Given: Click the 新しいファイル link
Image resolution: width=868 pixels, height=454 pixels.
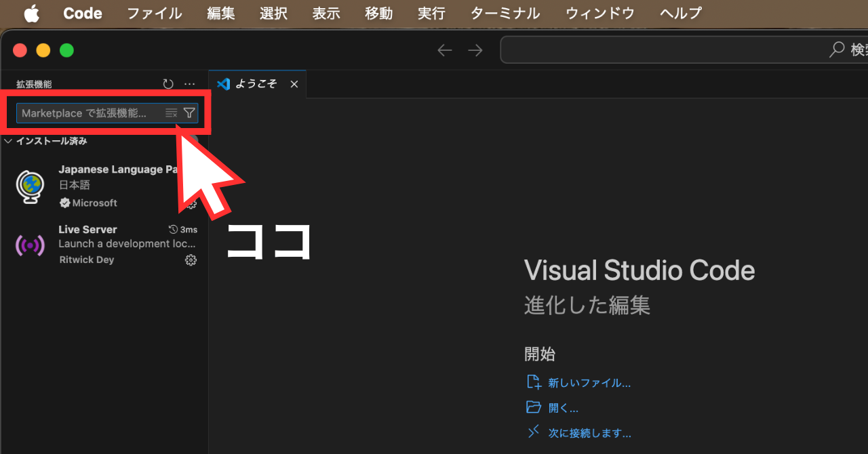Looking at the screenshot, I should coord(587,382).
